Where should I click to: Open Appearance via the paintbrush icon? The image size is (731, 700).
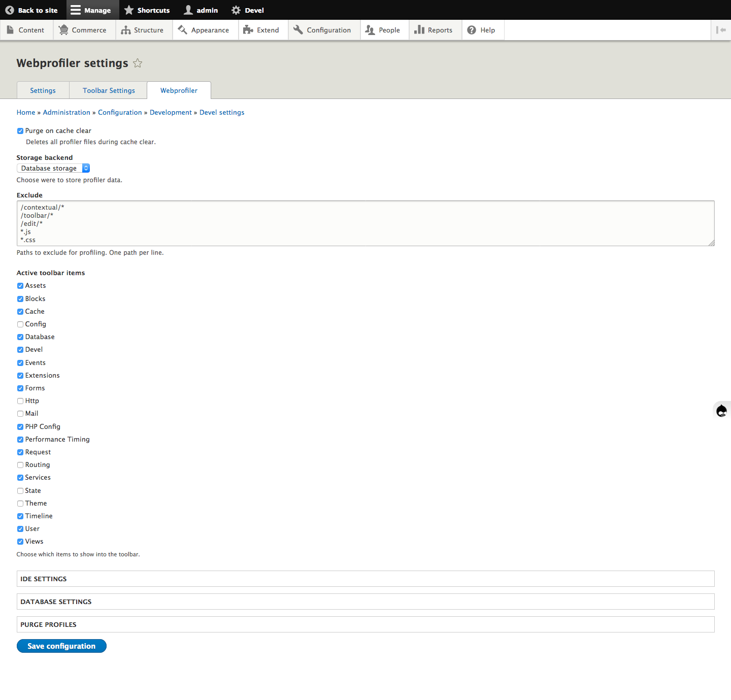183,30
